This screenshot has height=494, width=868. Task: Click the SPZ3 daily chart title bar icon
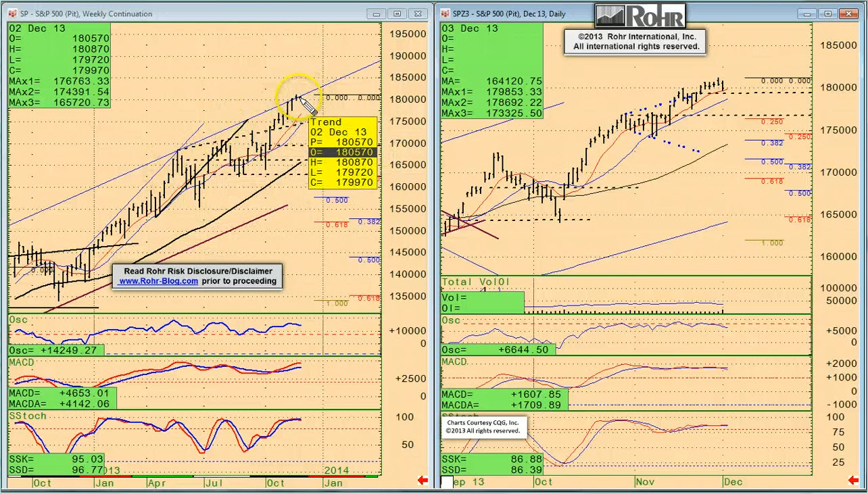[x=445, y=14]
